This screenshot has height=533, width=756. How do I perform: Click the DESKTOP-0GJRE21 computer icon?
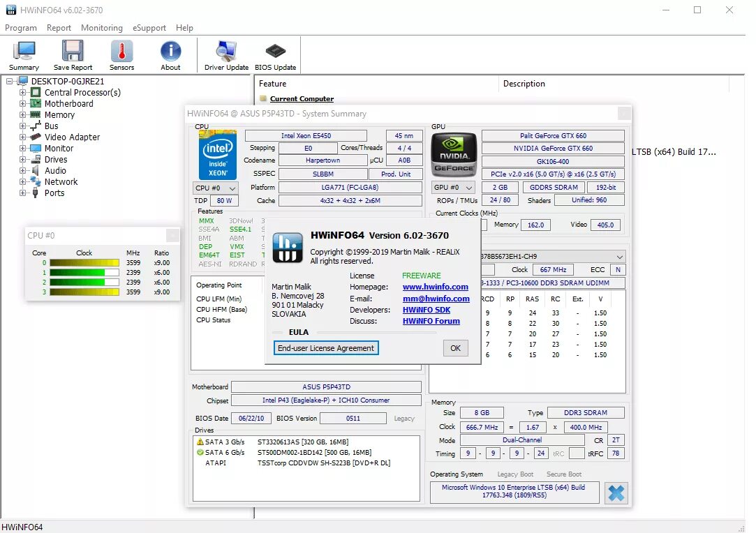pos(22,81)
